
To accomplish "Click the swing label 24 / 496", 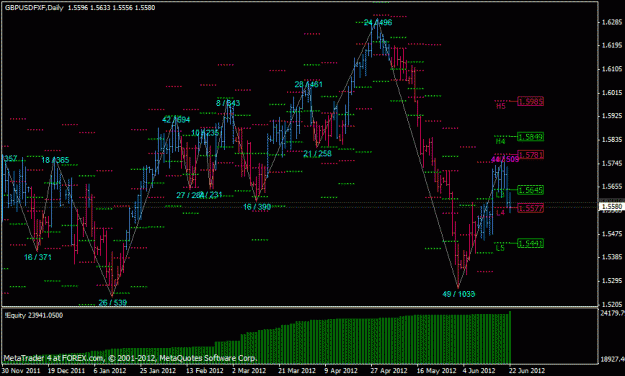I will [x=378, y=22].
